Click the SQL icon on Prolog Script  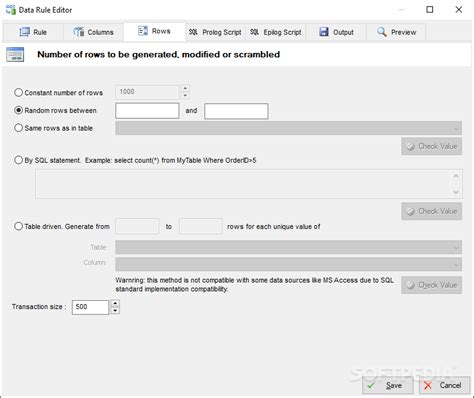pyautogui.click(x=193, y=32)
